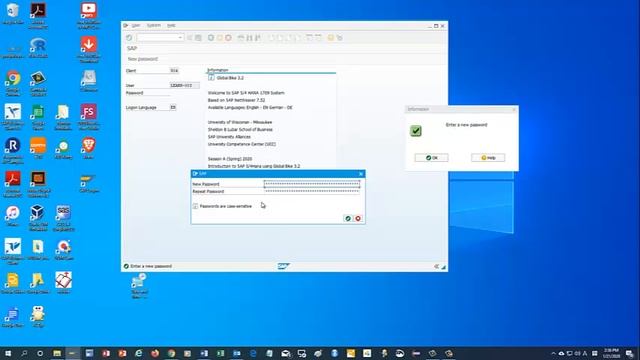Click 'Enter a new password' status bar message
Screen dimensions: 640x360
[151, 266]
